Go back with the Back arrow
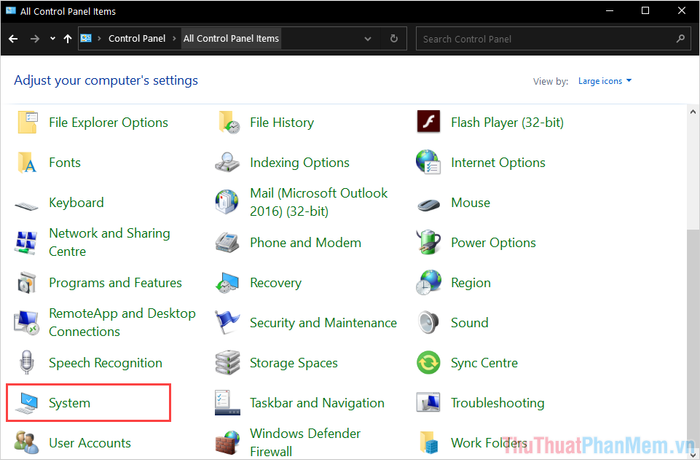The height and width of the screenshot is (460, 700). click(13, 39)
